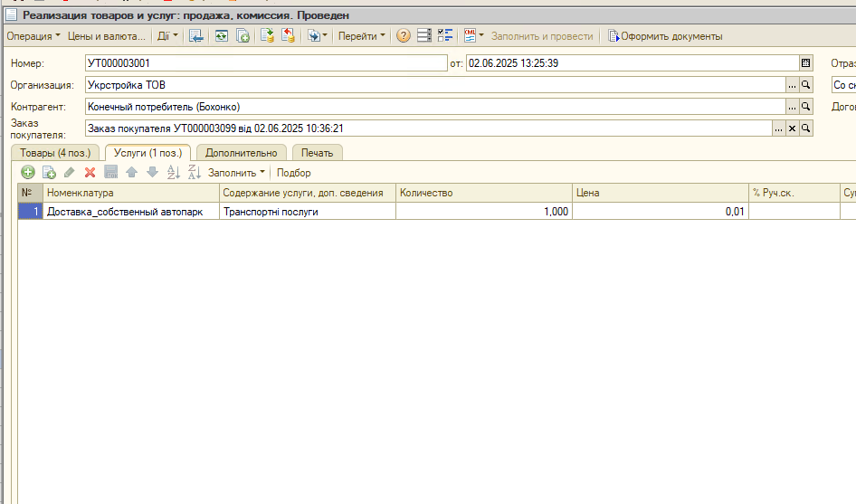Open Контрагент with its magnifier icon
The width and height of the screenshot is (856, 504).
805,107
